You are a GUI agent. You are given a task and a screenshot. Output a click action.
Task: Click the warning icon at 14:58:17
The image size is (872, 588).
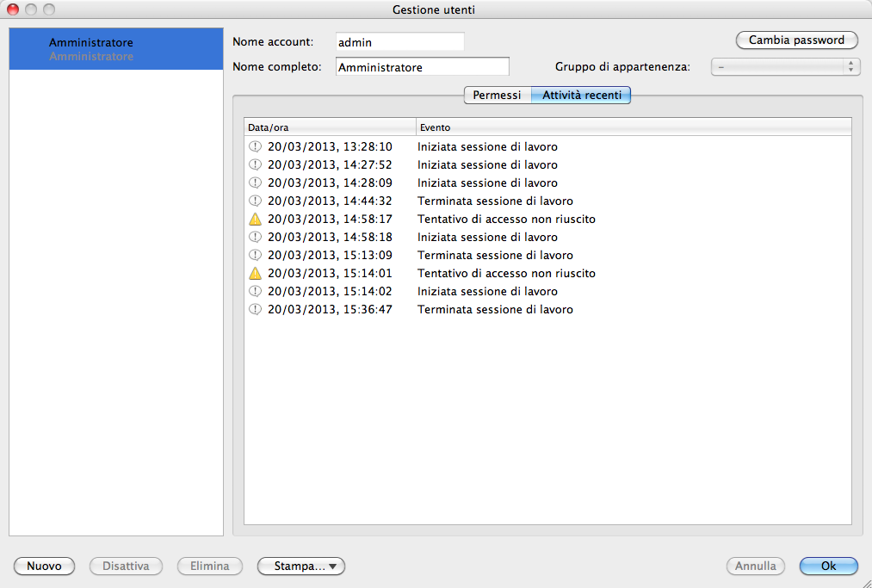(x=255, y=220)
